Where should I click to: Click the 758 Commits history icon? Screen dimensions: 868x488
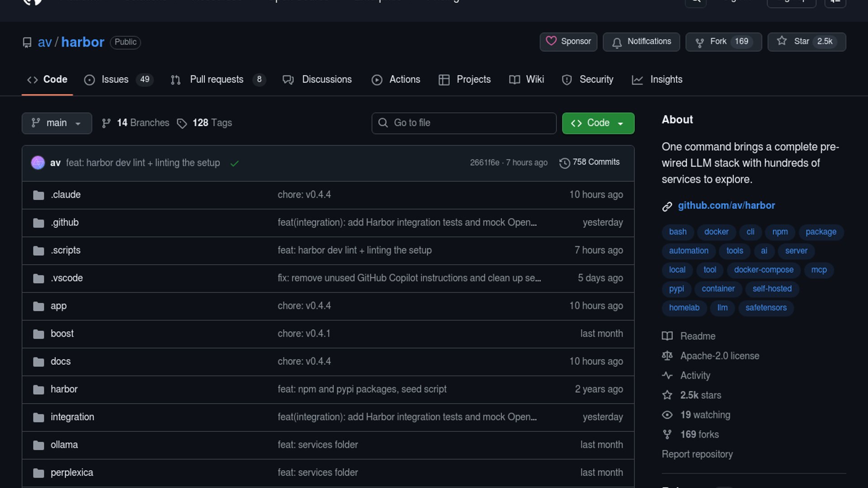564,163
